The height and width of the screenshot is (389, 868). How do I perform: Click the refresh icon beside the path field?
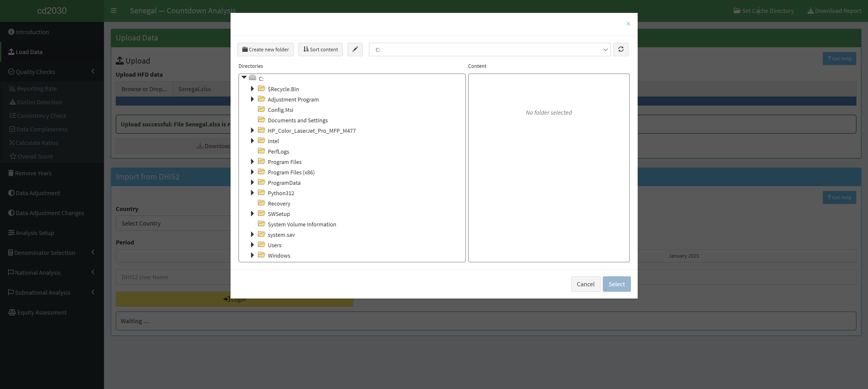tap(621, 50)
